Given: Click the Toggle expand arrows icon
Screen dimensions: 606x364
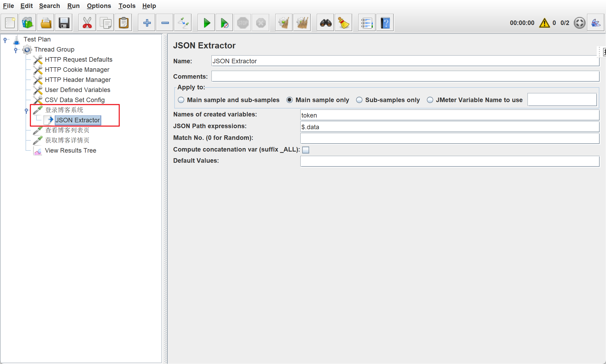Looking at the screenshot, I should coord(183,23).
